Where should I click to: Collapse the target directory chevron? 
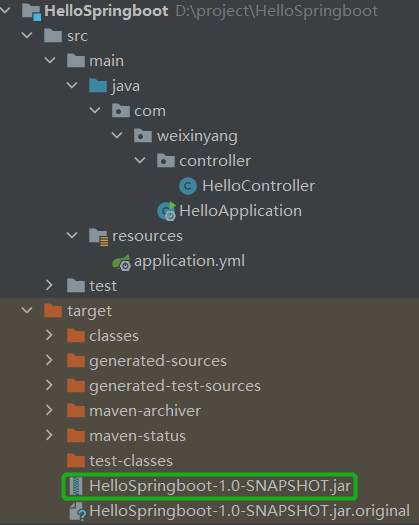tap(27, 310)
